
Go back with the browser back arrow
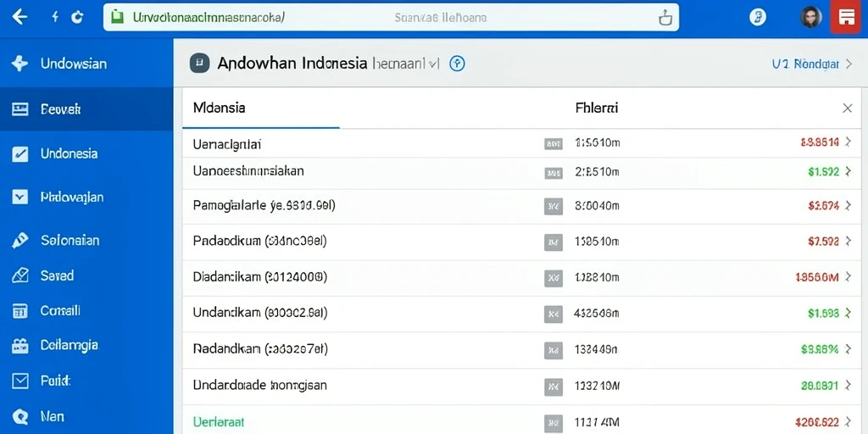point(19,17)
